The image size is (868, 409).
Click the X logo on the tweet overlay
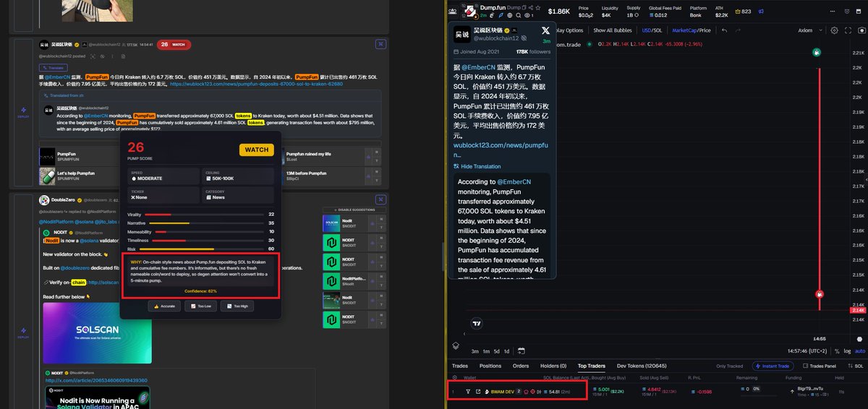click(545, 30)
